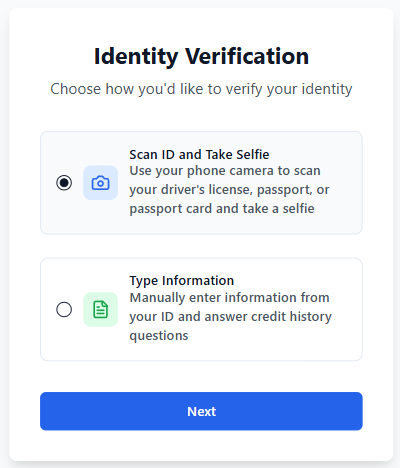Click the light green tile behind the document
This screenshot has height=468, width=400.
tap(100, 309)
